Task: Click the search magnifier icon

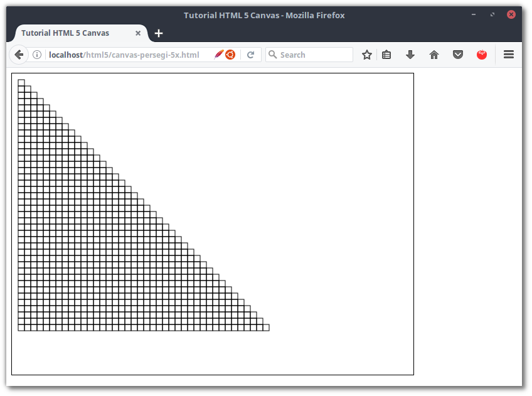Action: click(x=273, y=55)
